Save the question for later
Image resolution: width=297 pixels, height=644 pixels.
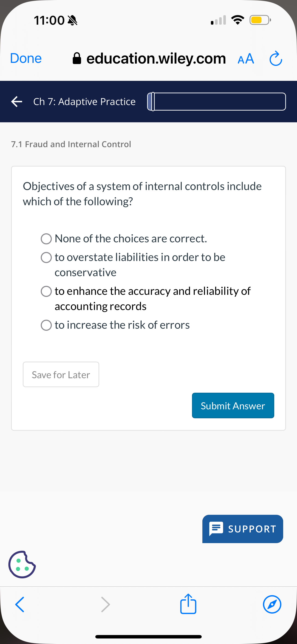click(61, 374)
